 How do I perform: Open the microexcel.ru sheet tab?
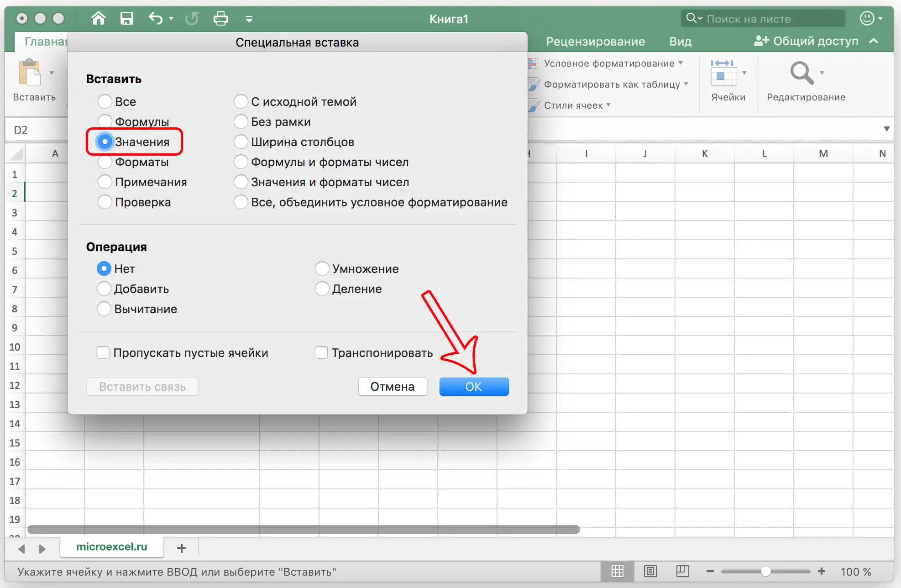112,547
